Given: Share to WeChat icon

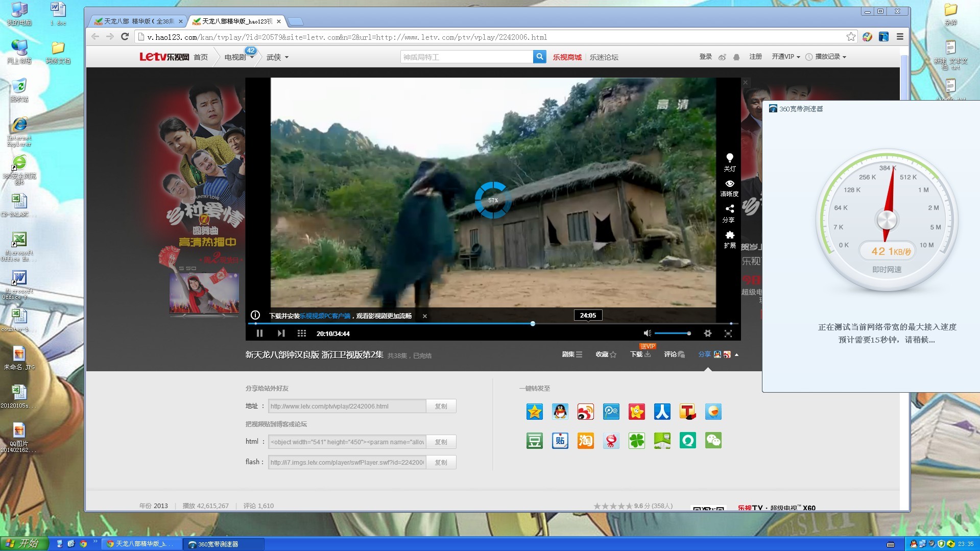Looking at the screenshot, I should pyautogui.click(x=713, y=440).
